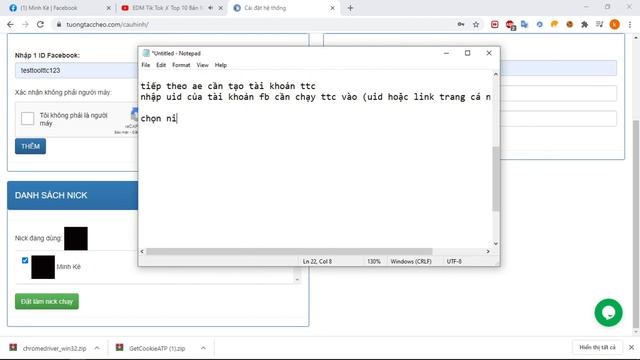Open the media control playlist icon
The width and height of the screenshot is (640, 360).
click(599, 24)
